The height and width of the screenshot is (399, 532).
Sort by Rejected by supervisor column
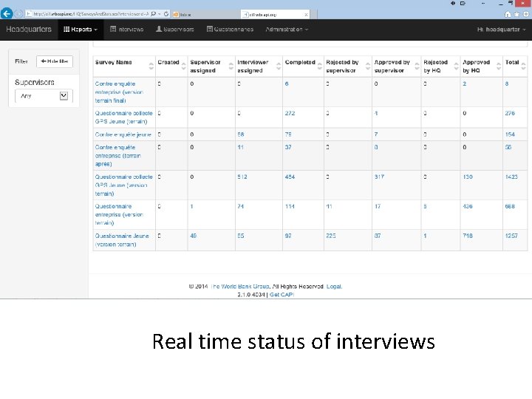[348, 66]
